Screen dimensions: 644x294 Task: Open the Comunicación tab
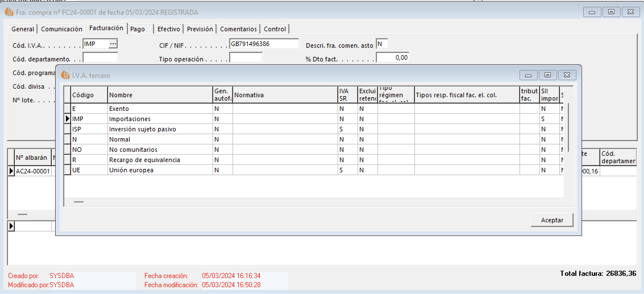point(61,29)
